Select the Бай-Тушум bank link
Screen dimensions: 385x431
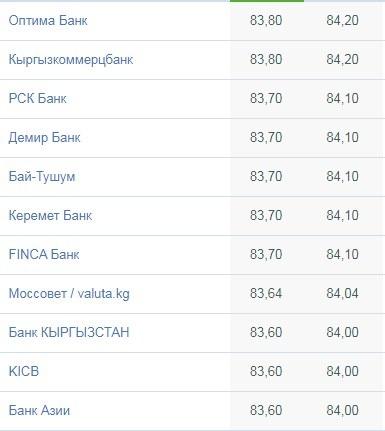[42, 177]
